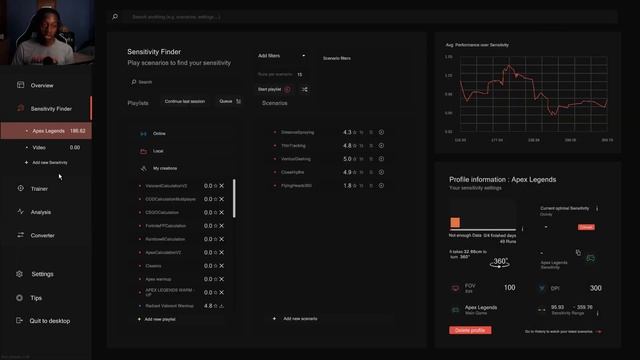
Task: Click the performance over sensitivity graph
Action: point(534,94)
